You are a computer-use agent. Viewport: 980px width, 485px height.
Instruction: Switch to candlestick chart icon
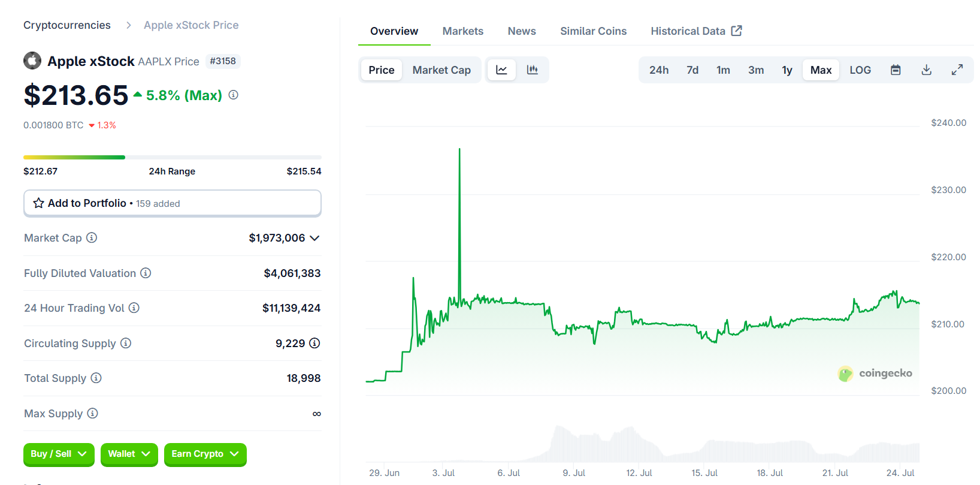[532, 70]
